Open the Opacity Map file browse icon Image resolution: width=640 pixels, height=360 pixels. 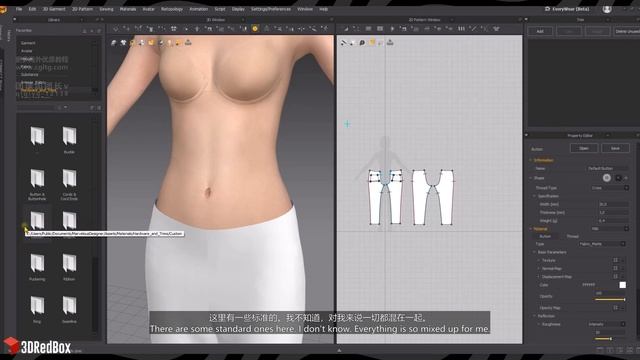[616, 307]
